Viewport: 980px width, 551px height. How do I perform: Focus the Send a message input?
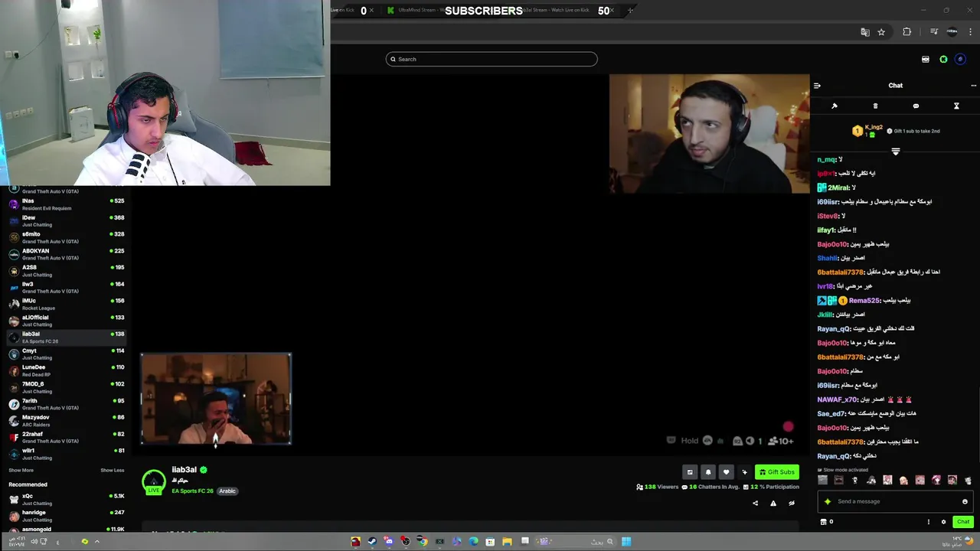point(896,502)
